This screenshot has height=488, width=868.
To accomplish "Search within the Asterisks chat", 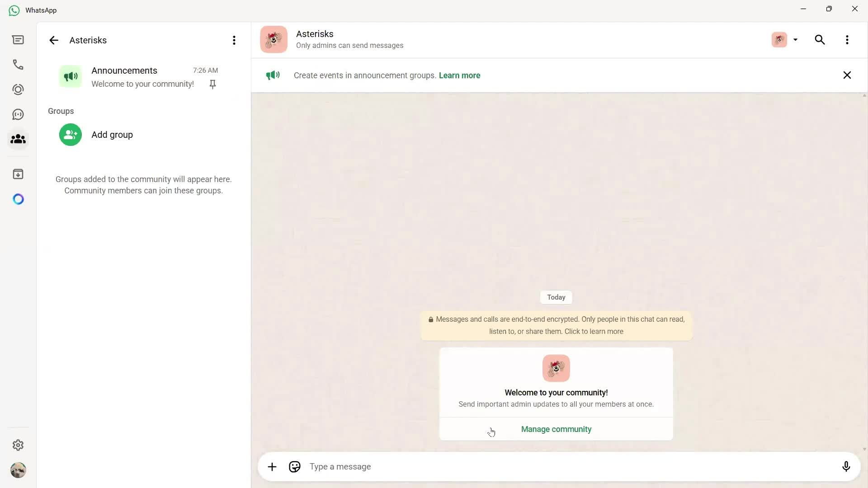I will click(x=820, y=40).
